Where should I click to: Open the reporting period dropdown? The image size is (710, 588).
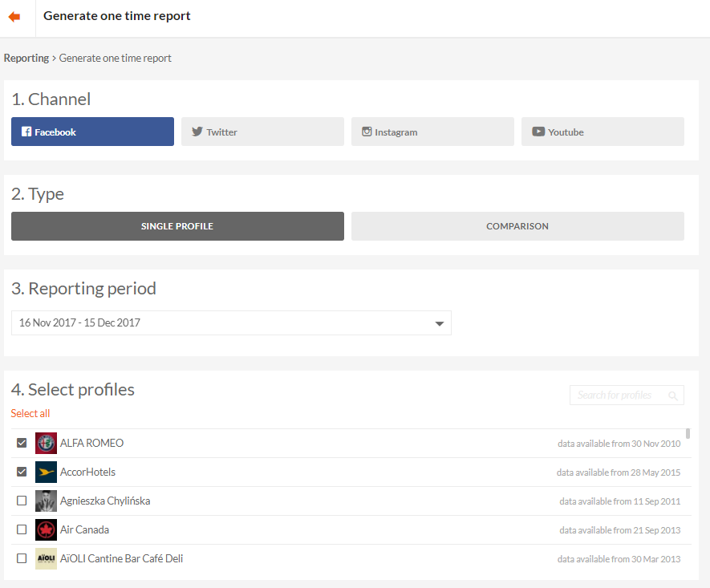pos(231,322)
